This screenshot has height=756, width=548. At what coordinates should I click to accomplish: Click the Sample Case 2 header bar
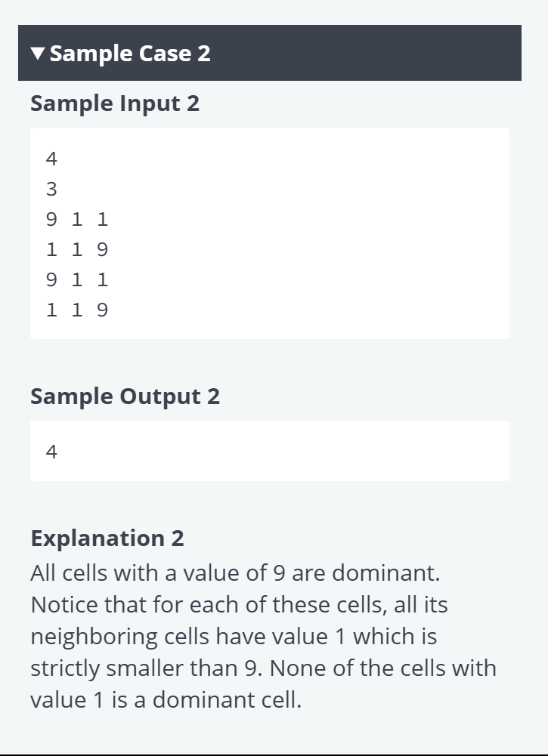pyautogui.click(x=270, y=53)
